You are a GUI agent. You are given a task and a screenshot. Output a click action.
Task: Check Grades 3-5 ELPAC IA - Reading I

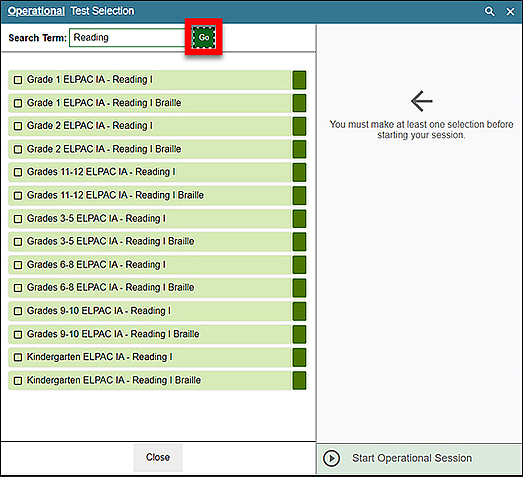(x=18, y=219)
